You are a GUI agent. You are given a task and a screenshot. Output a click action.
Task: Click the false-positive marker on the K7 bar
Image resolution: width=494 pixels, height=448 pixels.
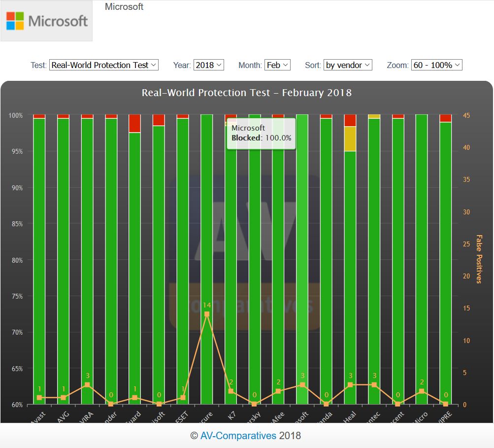pyautogui.click(x=231, y=391)
